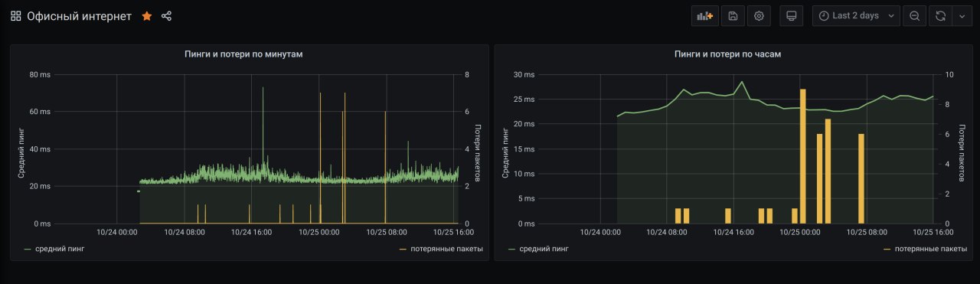This screenshot has width=980, height=284.
Task: Open Офисный интернет dashboard title
Action: click(79, 16)
